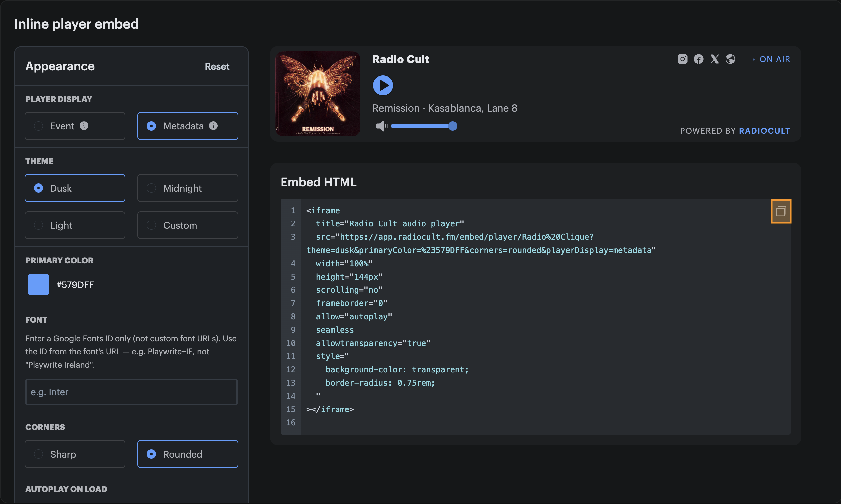Click the background-color: transparent code line
The width and height of the screenshot is (841, 504).
coord(397,369)
